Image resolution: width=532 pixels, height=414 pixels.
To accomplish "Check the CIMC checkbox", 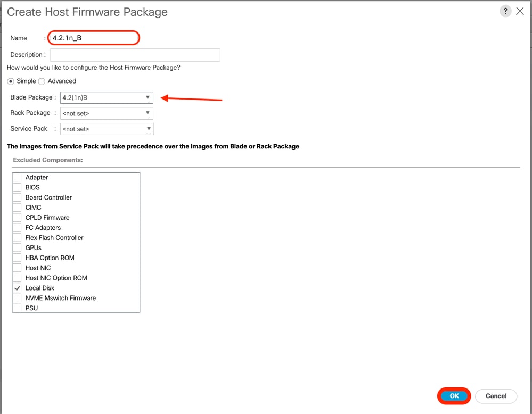I will (17, 208).
